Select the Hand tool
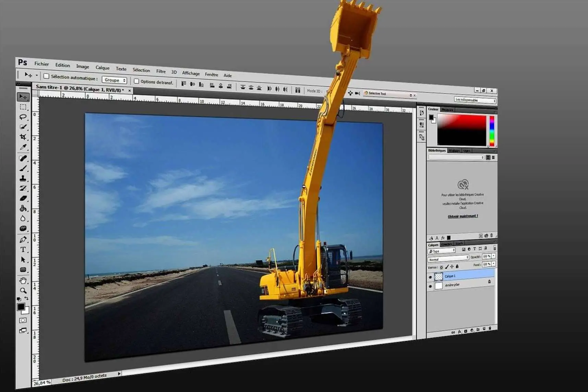The width and height of the screenshot is (588, 392). point(23,281)
